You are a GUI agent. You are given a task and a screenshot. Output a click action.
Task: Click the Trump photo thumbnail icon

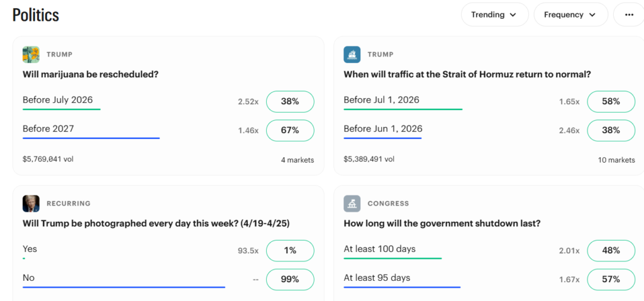click(x=31, y=204)
